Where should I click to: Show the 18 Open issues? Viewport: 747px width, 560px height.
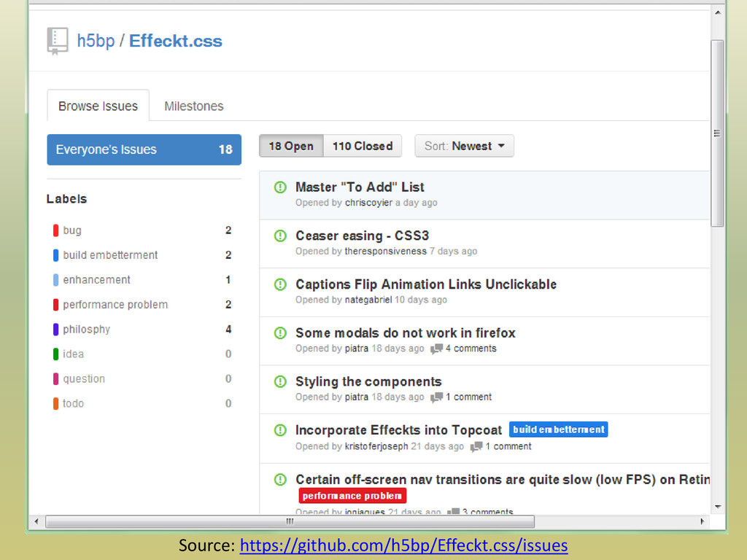291,146
